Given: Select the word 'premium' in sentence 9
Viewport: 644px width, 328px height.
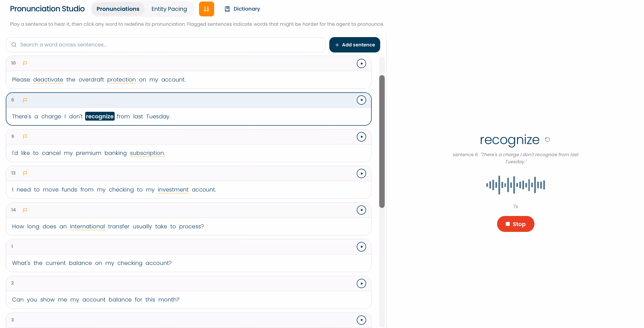Looking at the screenshot, I should tap(88, 153).
